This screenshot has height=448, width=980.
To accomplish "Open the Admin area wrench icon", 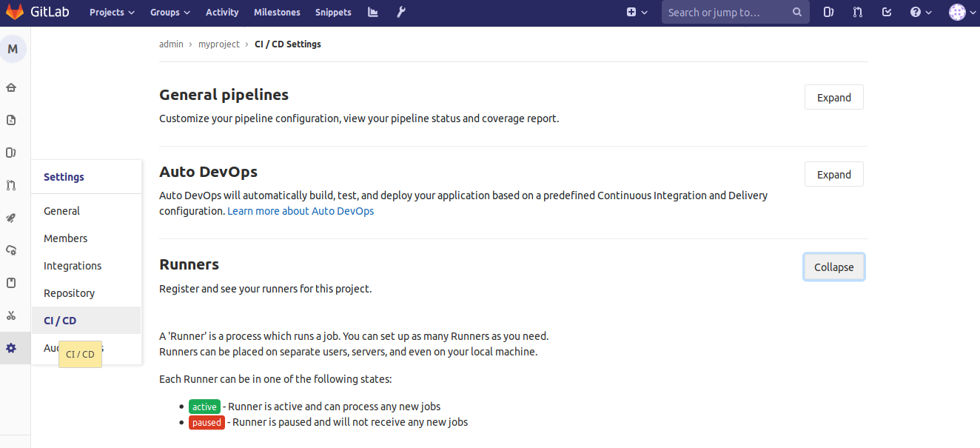I will (401, 12).
